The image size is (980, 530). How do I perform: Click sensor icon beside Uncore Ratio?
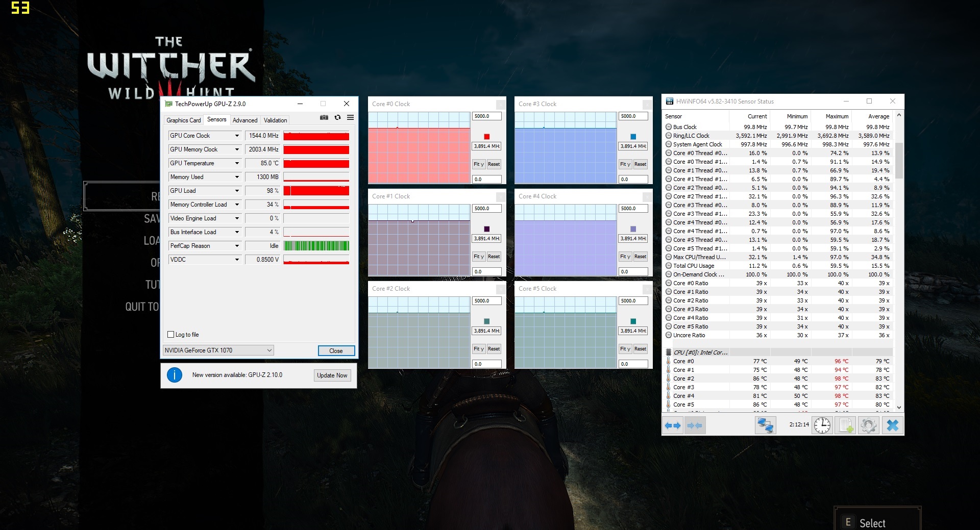[x=669, y=335]
